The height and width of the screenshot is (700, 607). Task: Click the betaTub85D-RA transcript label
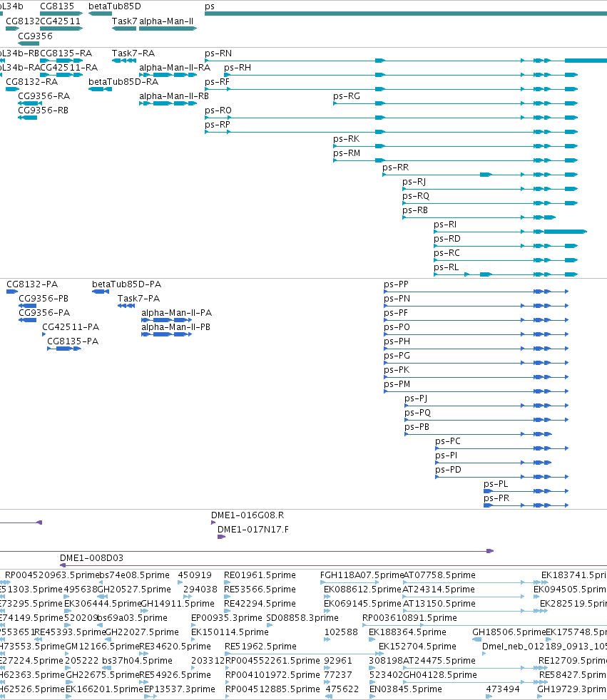point(123,82)
